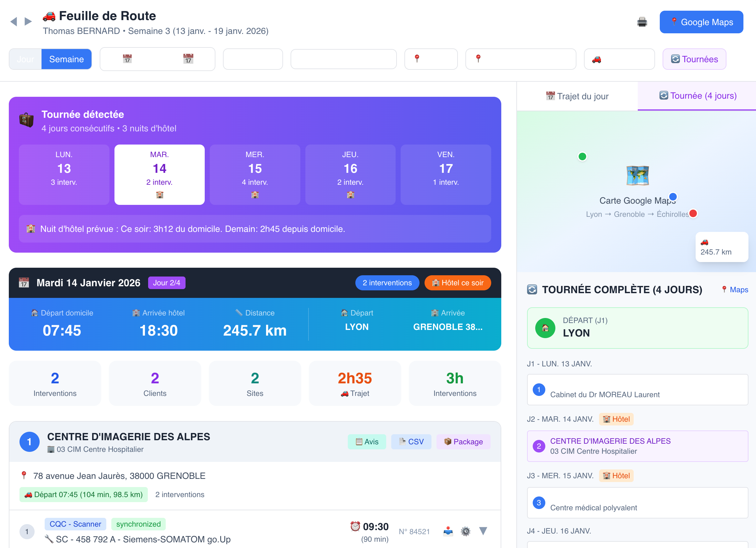Open Maps link beside Tournée complète
The image size is (756, 548).
735,289
